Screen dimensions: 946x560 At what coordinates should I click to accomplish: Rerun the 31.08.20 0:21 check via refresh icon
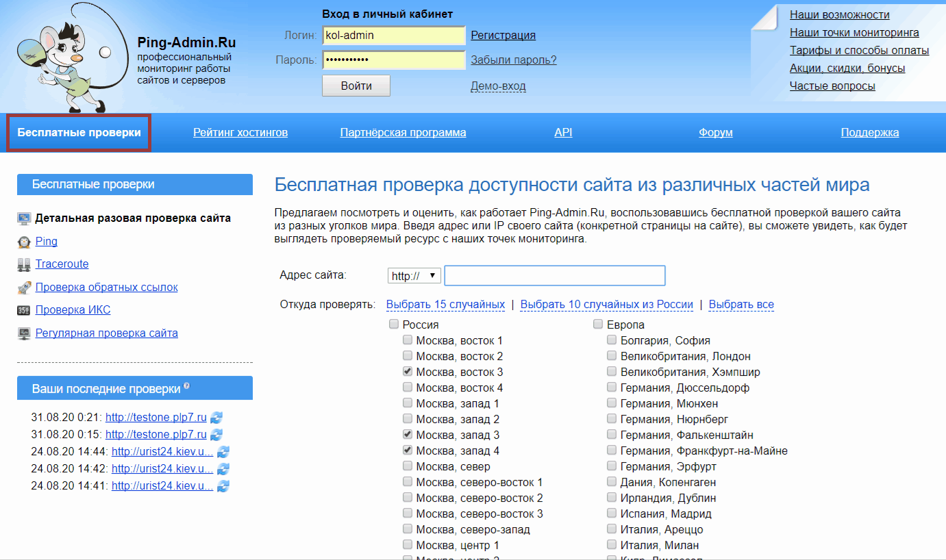pos(216,417)
